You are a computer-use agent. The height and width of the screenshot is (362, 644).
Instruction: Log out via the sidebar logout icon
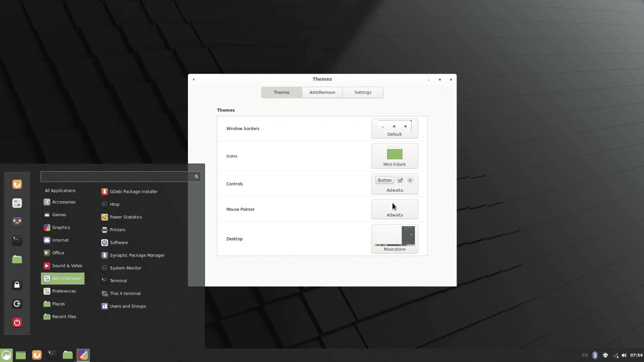tap(17, 304)
